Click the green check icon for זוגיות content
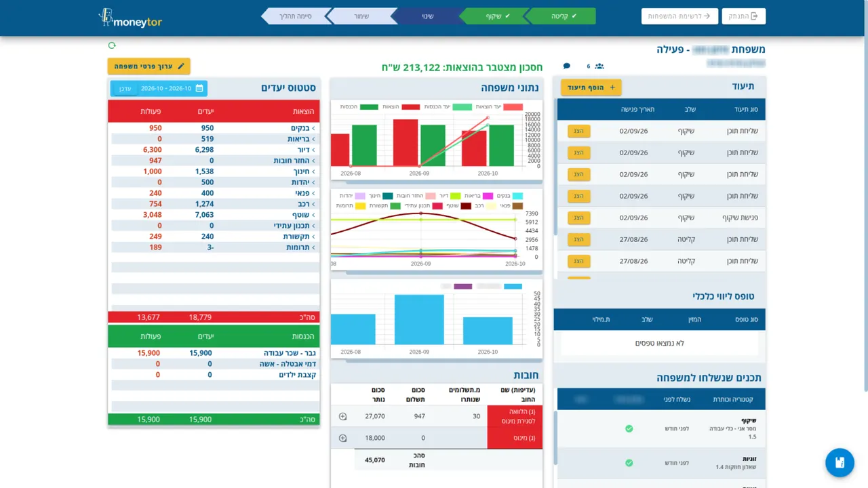This screenshot has width=868, height=488. (x=629, y=463)
